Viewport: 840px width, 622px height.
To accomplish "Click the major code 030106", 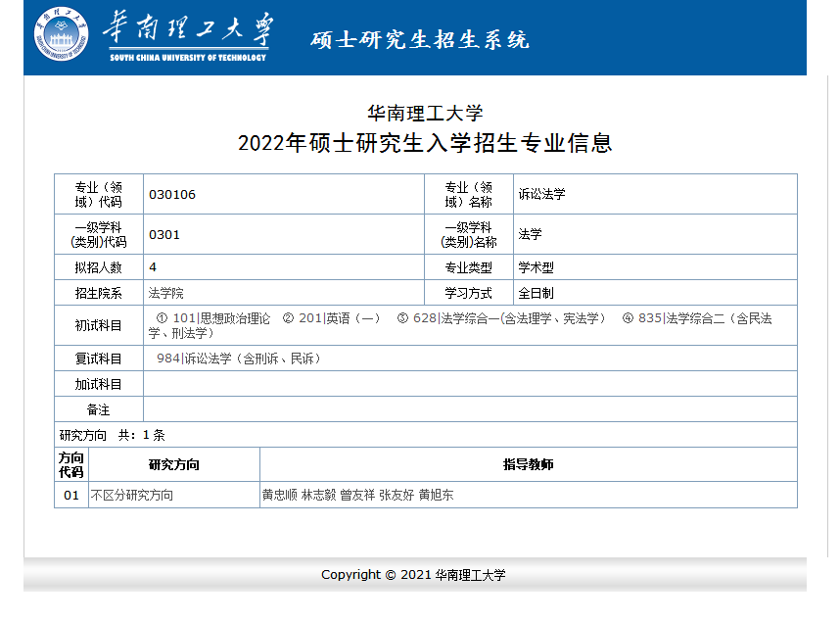I will click(172, 194).
